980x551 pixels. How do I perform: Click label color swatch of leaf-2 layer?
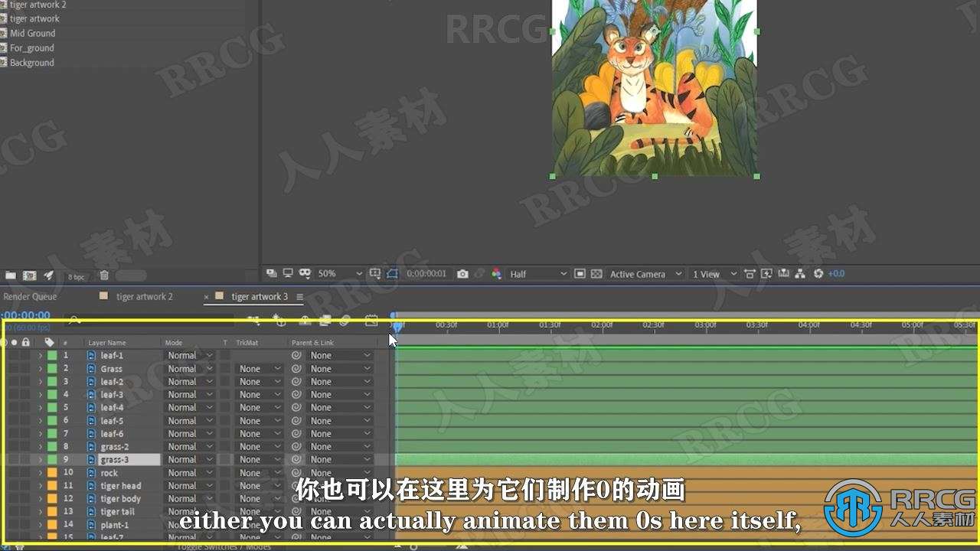[x=52, y=381]
